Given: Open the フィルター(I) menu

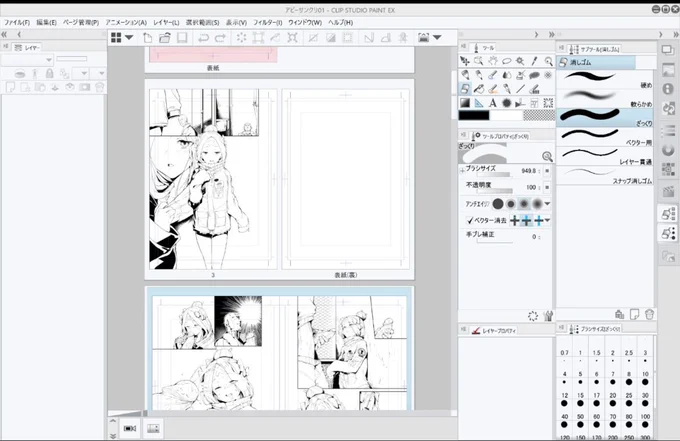Looking at the screenshot, I should [268, 22].
